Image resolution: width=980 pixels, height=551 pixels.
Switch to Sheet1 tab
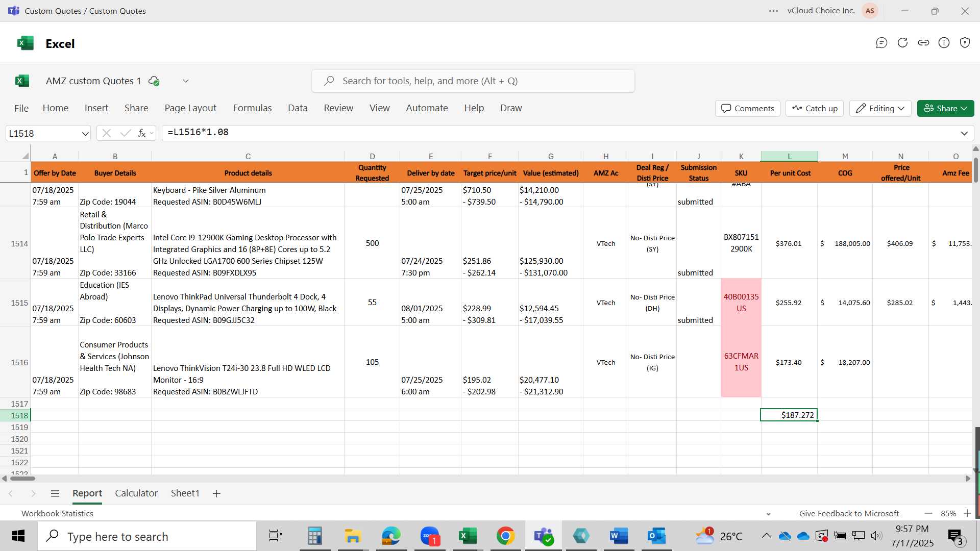click(185, 493)
